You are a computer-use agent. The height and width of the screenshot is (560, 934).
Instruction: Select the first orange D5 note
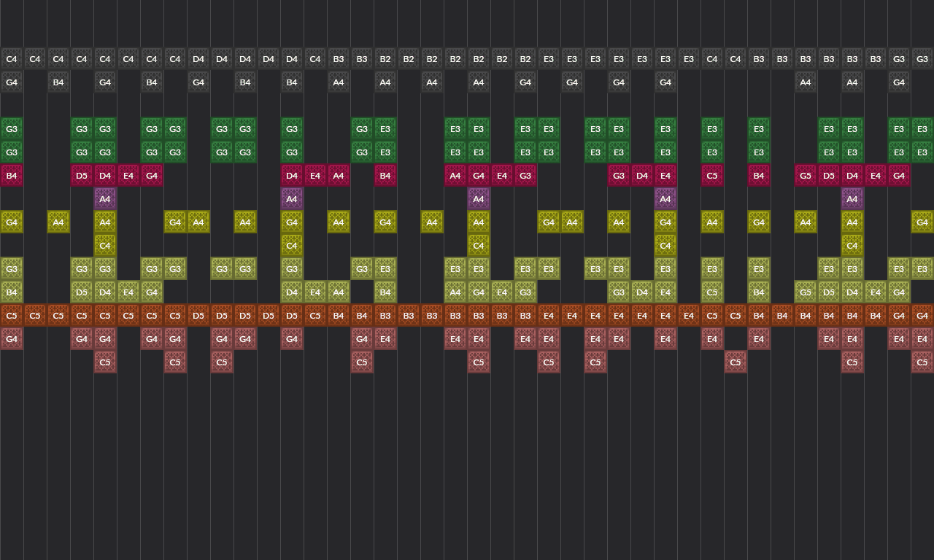coord(198,315)
